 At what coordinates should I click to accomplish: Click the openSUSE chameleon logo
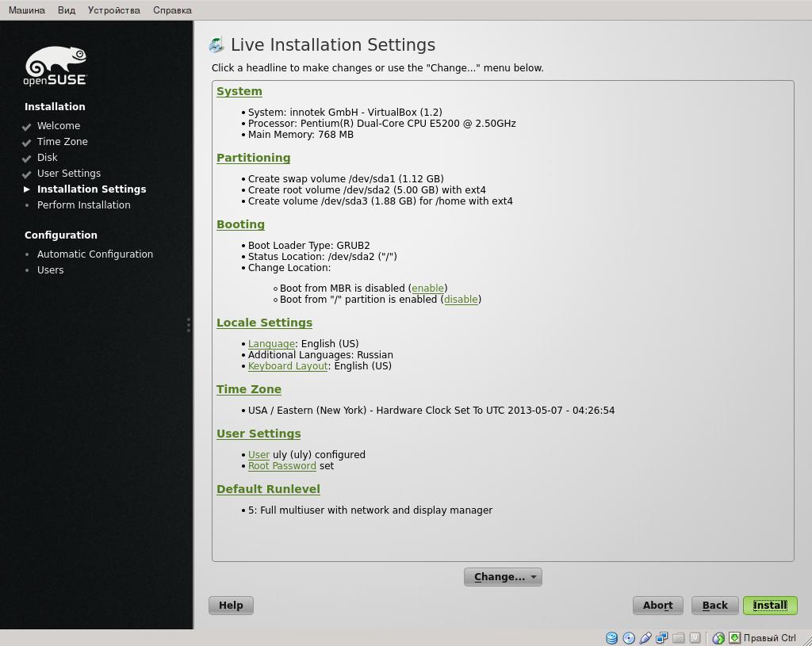(56, 66)
